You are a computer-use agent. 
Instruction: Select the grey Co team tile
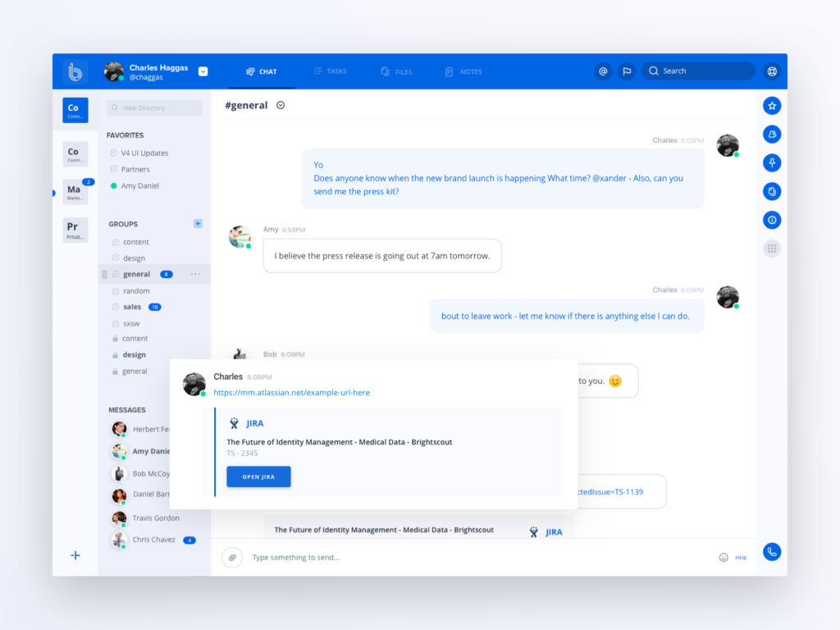click(x=75, y=153)
